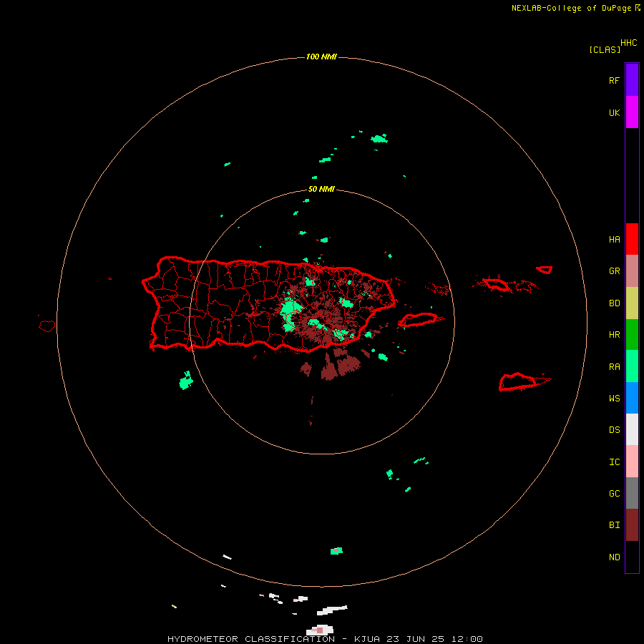Click the "UK" legend label

[614, 113]
